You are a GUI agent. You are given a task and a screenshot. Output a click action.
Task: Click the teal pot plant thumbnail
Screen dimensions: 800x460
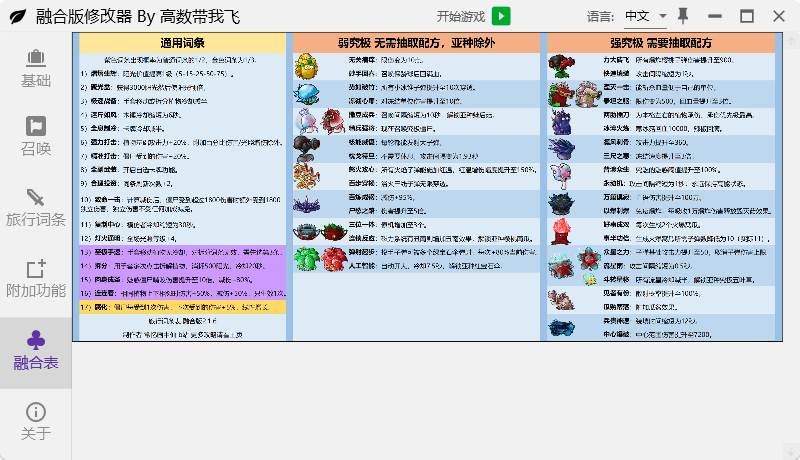306,232
